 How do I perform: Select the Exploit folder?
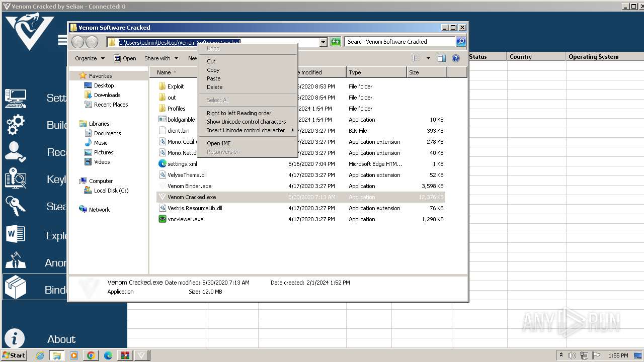[176, 86]
